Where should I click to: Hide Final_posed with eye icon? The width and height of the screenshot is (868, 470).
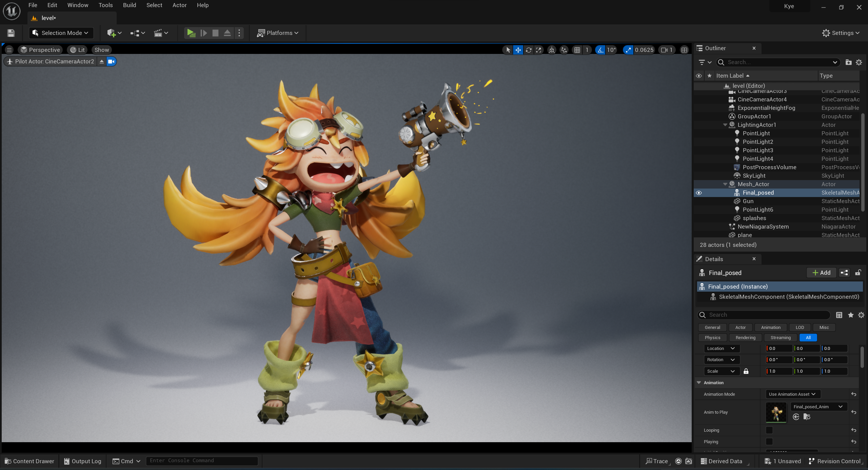[699, 193]
